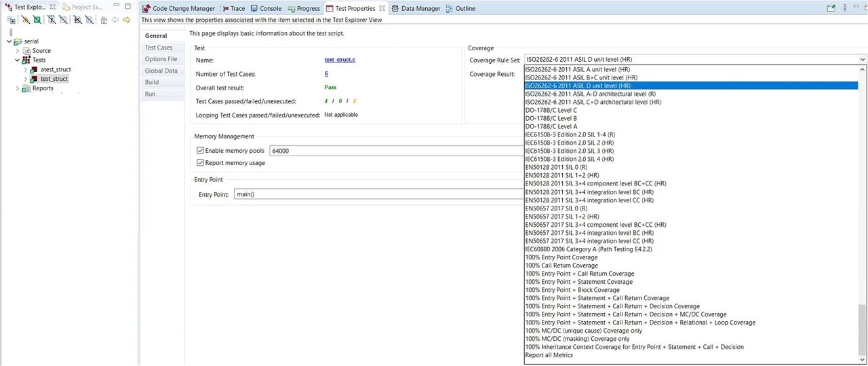Screen dimensions: 868x366
Task: Select test_struct in the test tree
Action: [x=54, y=79]
